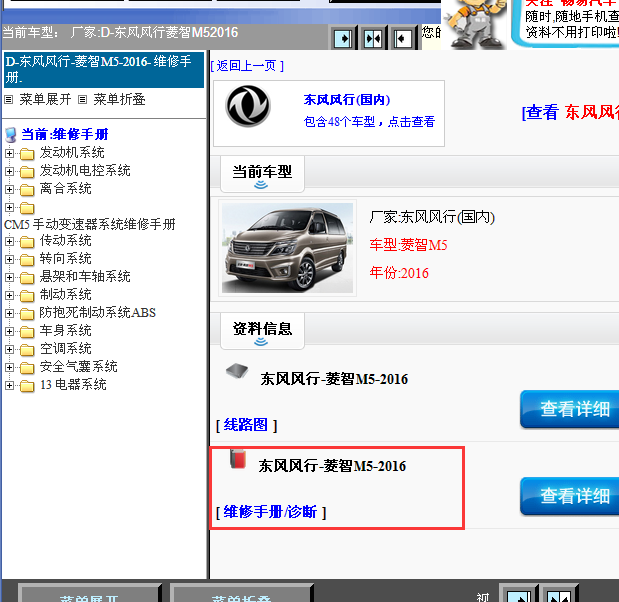The image size is (619, 602).
Task: Expand the 传动系统 tree node
Action: point(9,242)
